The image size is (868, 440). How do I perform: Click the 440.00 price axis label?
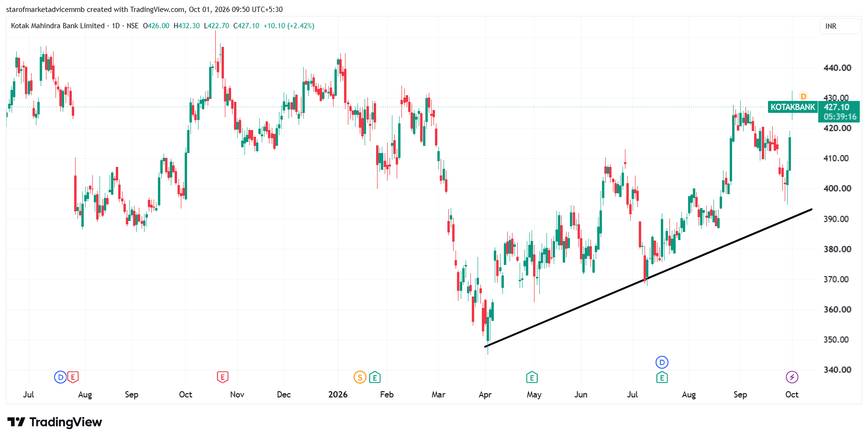(x=837, y=68)
